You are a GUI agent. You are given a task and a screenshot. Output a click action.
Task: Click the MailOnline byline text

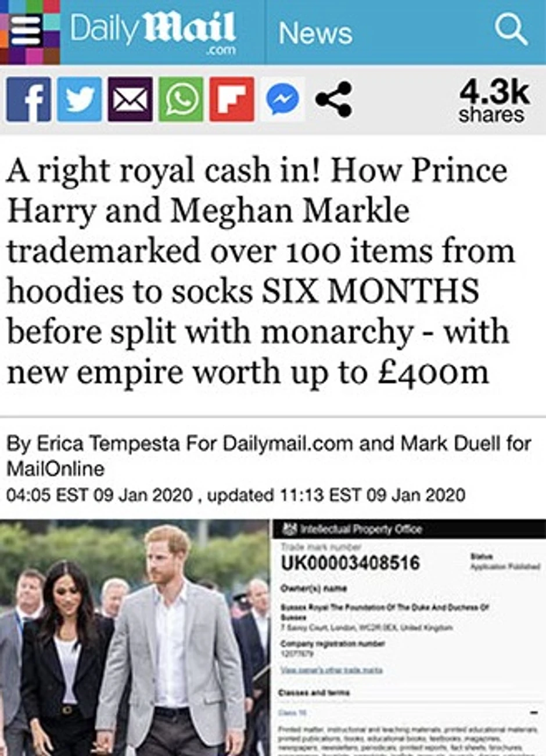click(55, 468)
